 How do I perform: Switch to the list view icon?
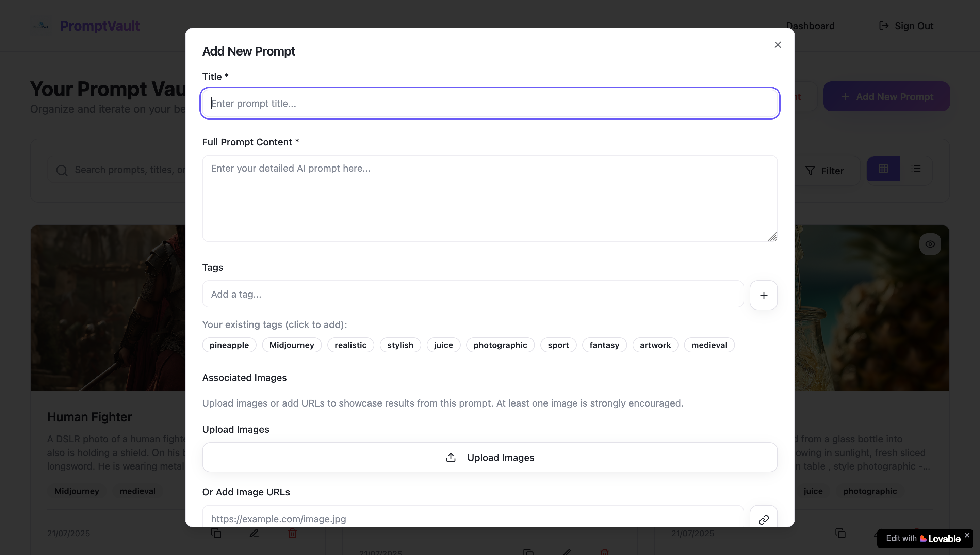coord(917,168)
